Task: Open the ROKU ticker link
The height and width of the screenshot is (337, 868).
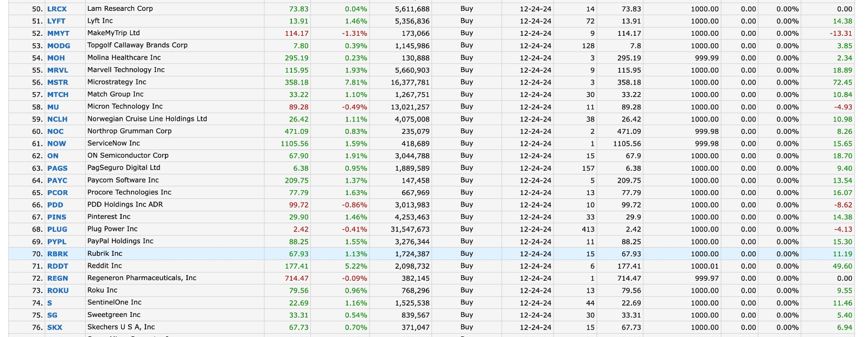Action: (x=58, y=291)
